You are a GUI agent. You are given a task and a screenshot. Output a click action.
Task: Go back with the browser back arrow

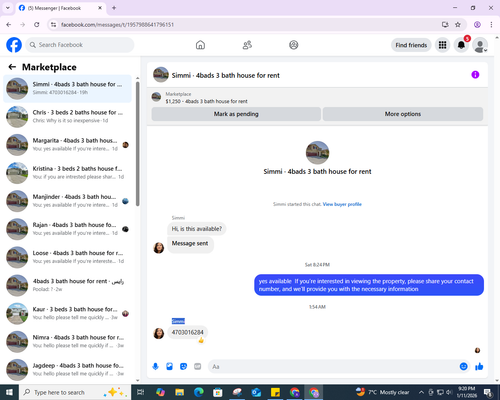click(x=9, y=25)
